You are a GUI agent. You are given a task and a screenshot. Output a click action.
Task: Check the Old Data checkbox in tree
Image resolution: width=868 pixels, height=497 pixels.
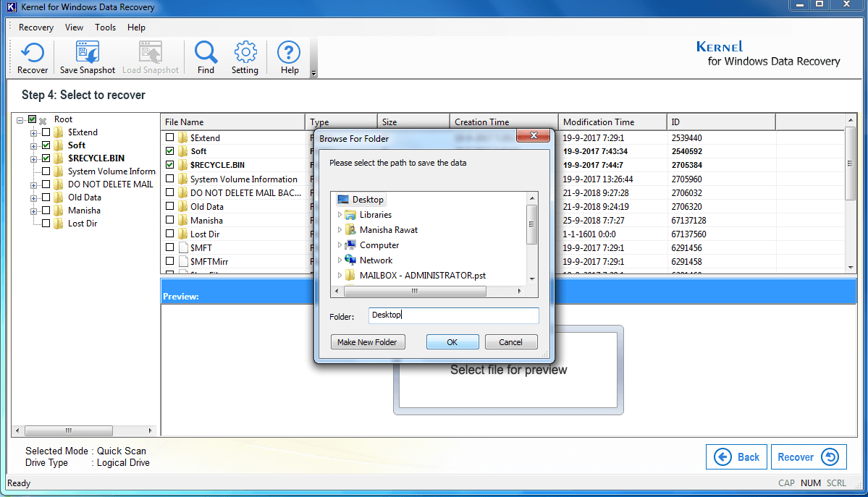(46, 197)
